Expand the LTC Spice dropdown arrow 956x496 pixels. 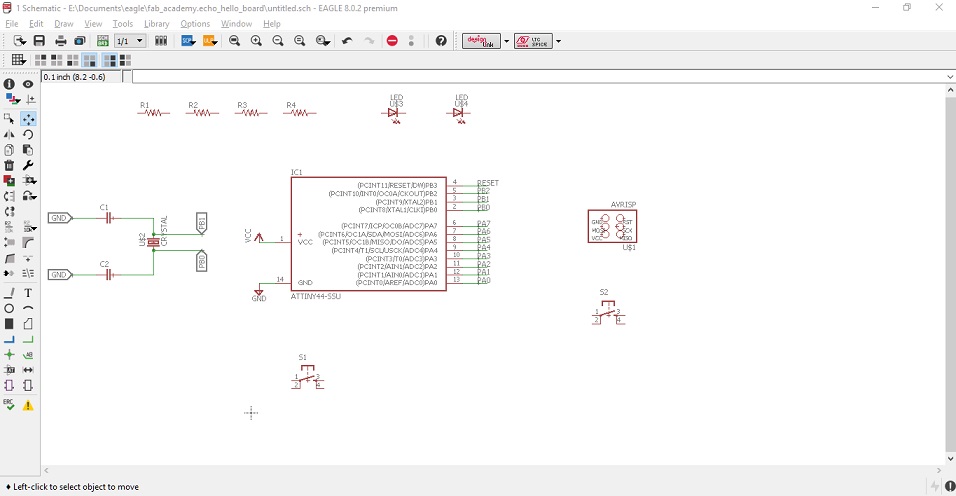click(x=558, y=41)
